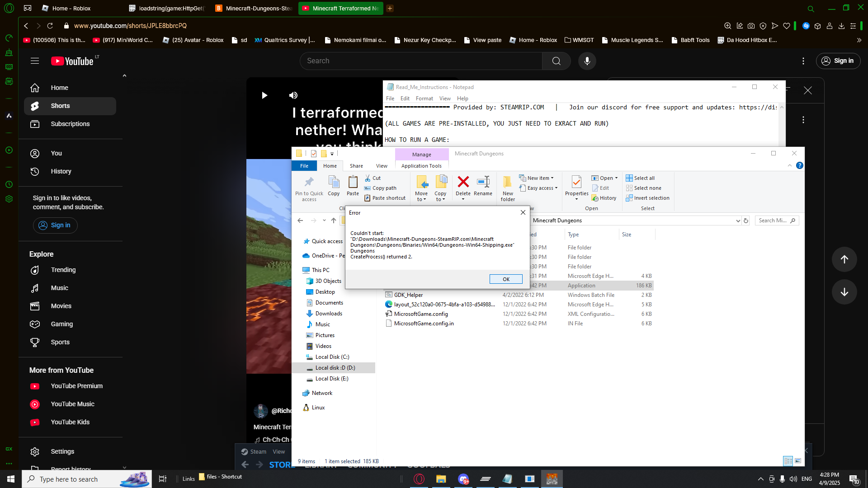Select Documents in navigation pane
Screen dimensions: 868x488
(x=329, y=303)
